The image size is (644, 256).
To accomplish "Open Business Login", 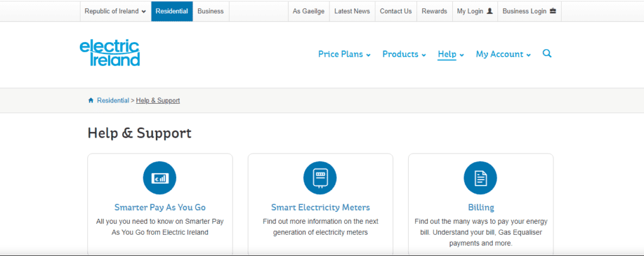I will (529, 11).
